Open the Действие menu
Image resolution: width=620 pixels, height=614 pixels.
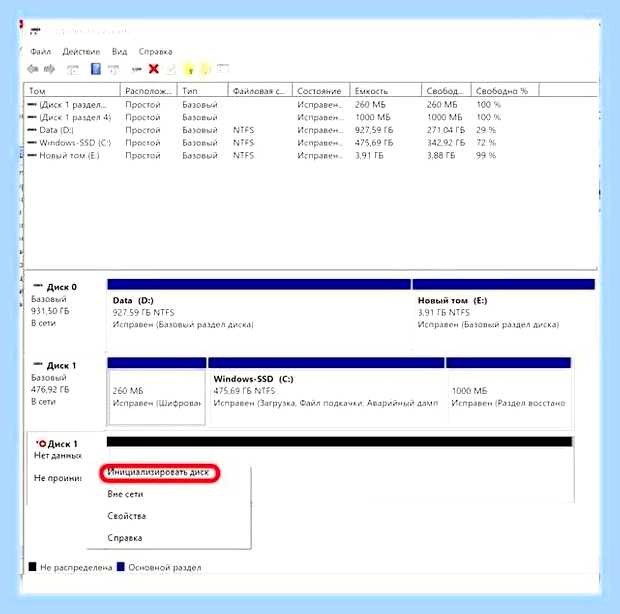[x=81, y=52]
